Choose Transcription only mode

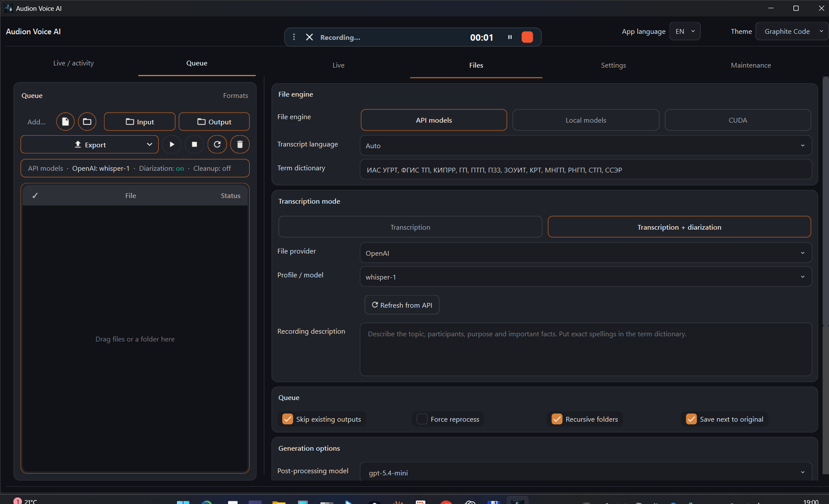click(410, 227)
